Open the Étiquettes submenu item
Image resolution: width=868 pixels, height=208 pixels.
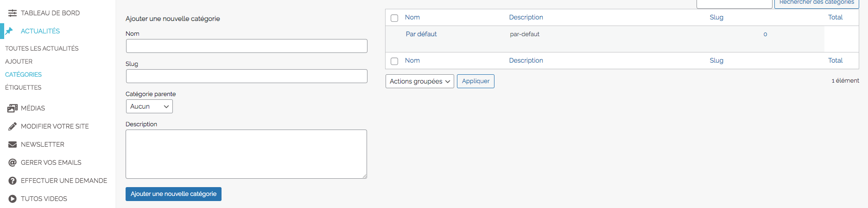pyautogui.click(x=23, y=87)
